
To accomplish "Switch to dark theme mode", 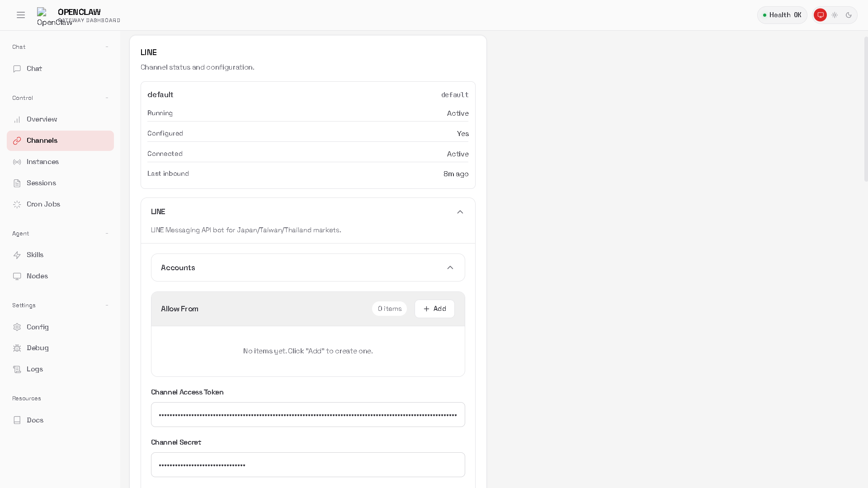I will (x=849, y=15).
